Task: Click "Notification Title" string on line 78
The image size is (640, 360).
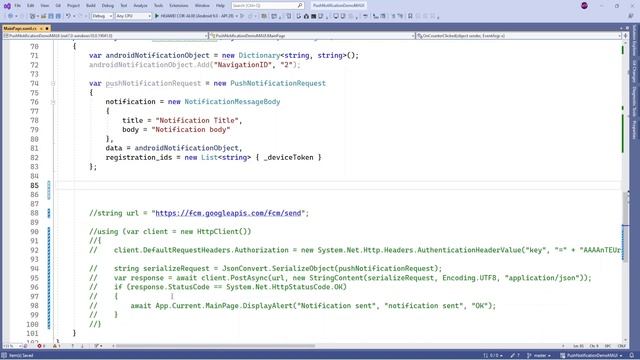Action: (x=197, y=120)
